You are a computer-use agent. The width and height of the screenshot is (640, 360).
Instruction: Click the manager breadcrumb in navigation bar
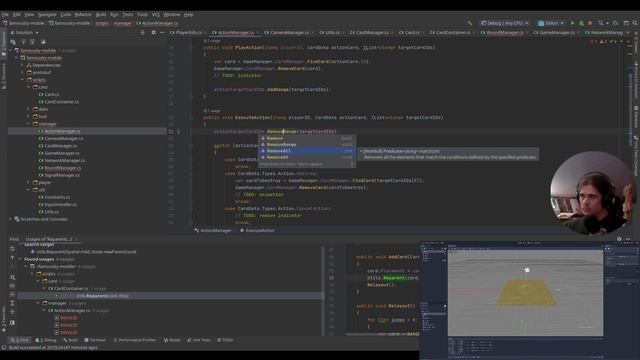point(122,23)
